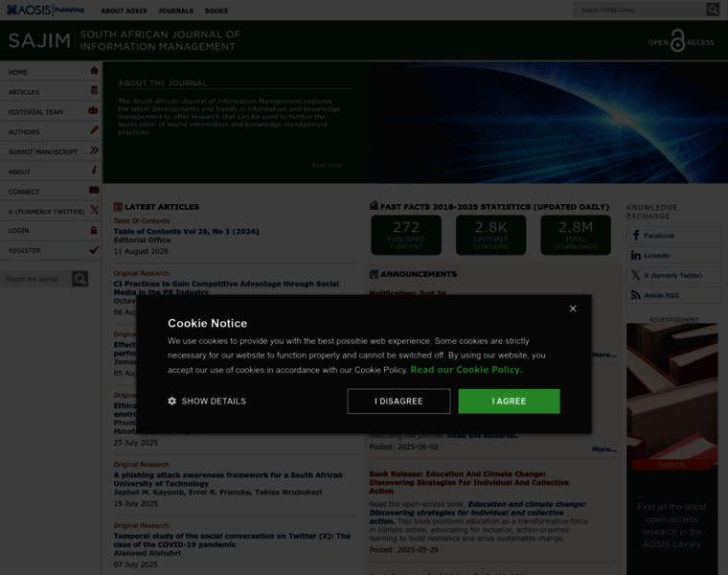Viewport: 728px width, 575px height.
Task: Click the SAJIM journal title logo
Action: [x=125, y=40]
